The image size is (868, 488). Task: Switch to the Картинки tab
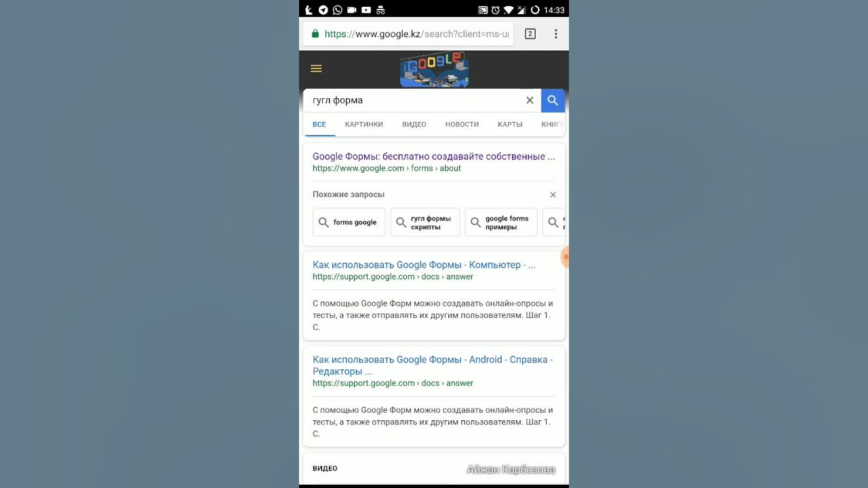363,124
